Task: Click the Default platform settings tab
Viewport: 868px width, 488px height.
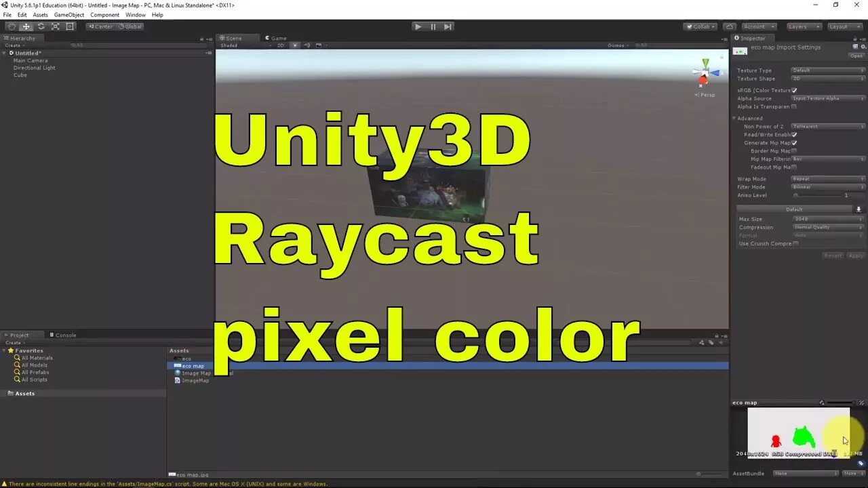Action: 794,209
